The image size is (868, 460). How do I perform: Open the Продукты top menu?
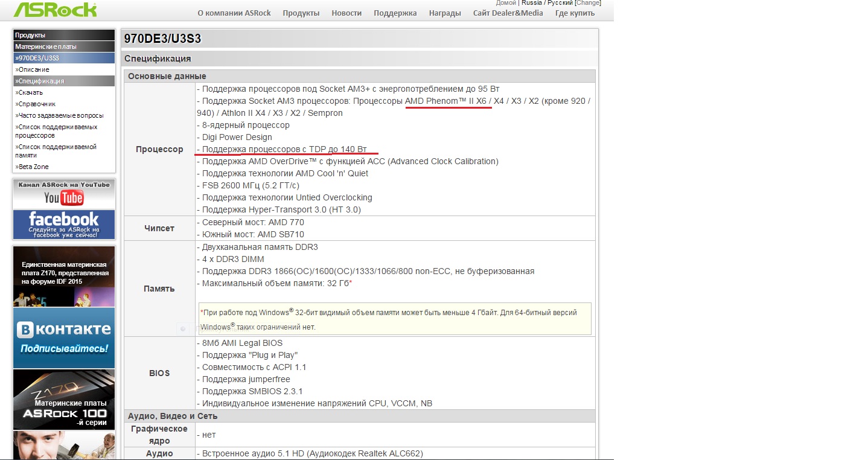point(301,13)
